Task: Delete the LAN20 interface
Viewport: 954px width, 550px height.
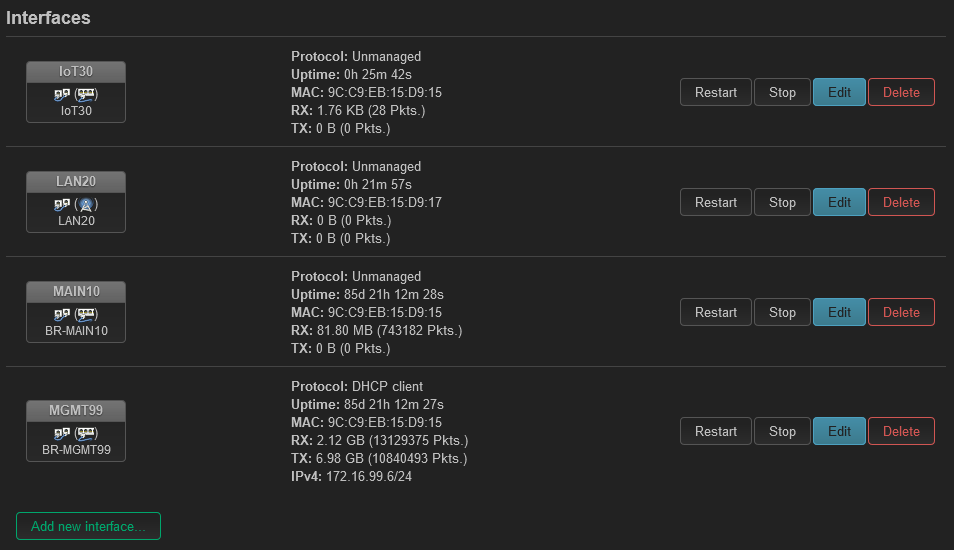Action: tap(901, 202)
